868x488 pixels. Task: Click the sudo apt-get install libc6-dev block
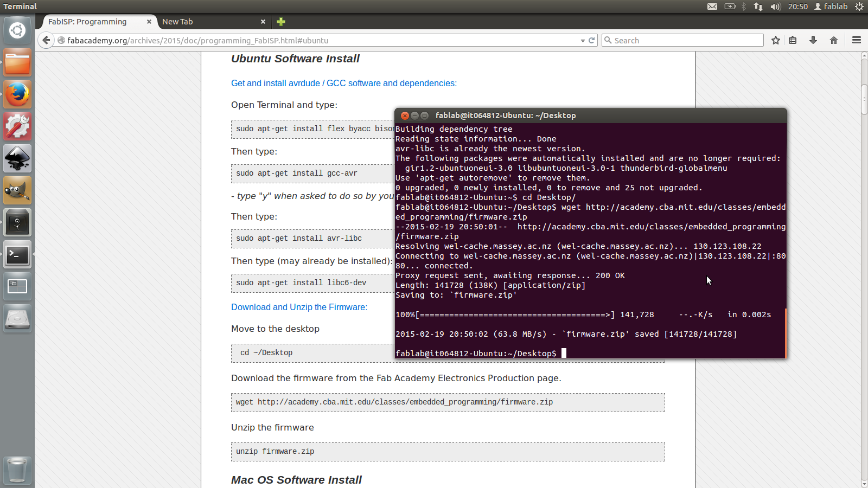coord(313,283)
